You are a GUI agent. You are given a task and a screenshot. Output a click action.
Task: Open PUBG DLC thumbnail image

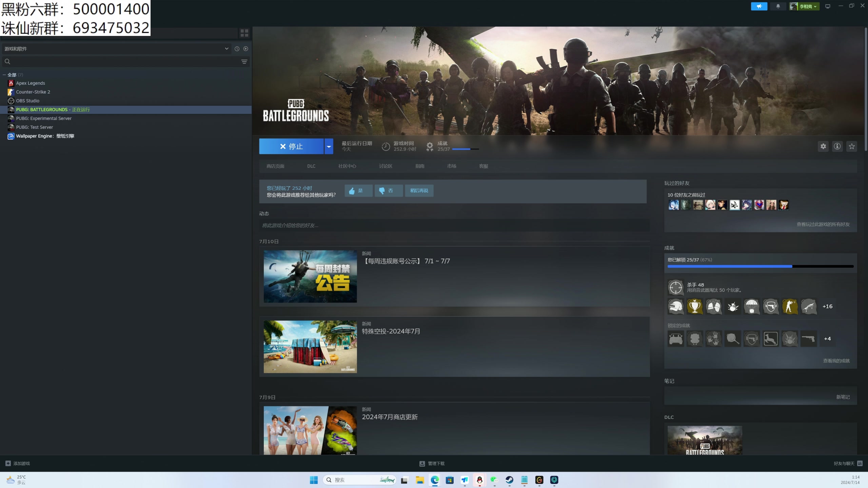click(x=705, y=440)
